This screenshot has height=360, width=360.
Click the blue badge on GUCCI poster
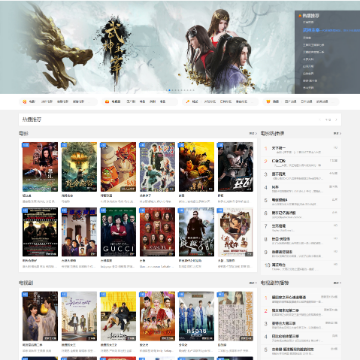[x=103, y=211]
